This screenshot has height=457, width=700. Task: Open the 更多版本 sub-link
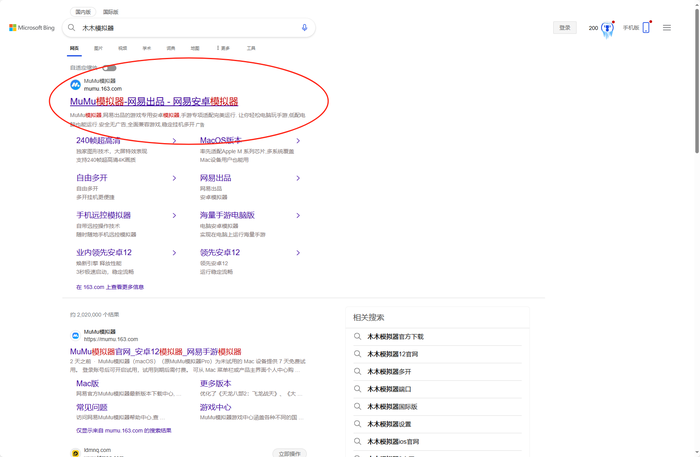(216, 383)
